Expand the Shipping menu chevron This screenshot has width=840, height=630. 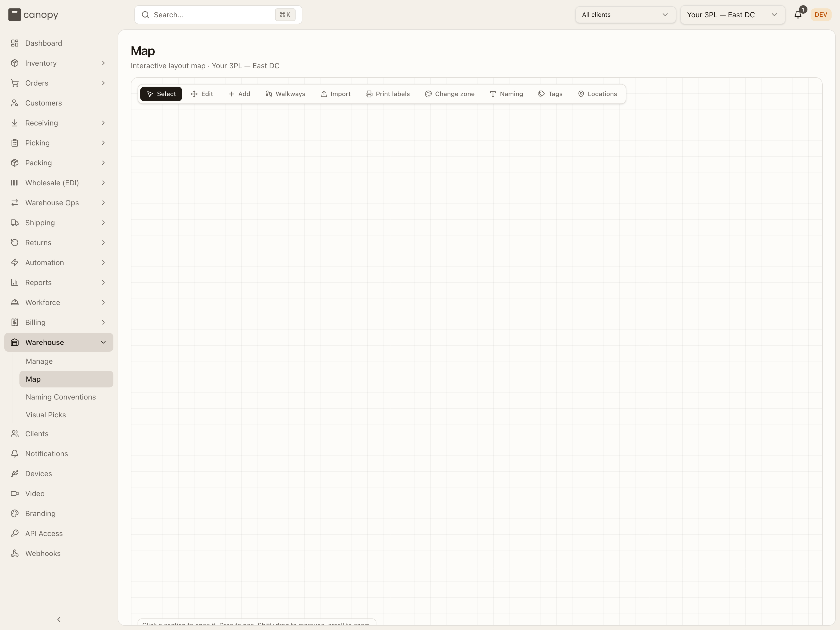(103, 223)
